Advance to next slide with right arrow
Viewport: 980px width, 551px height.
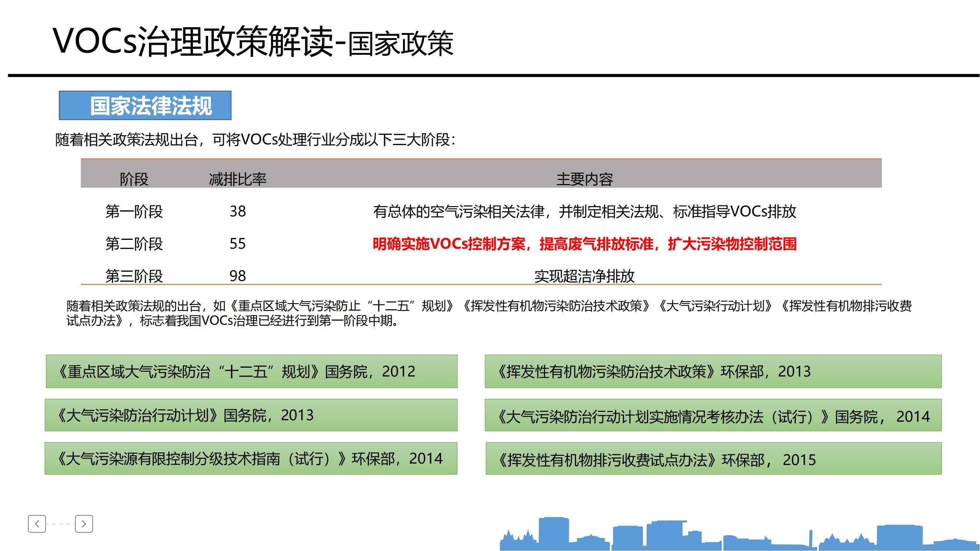tap(84, 523)
